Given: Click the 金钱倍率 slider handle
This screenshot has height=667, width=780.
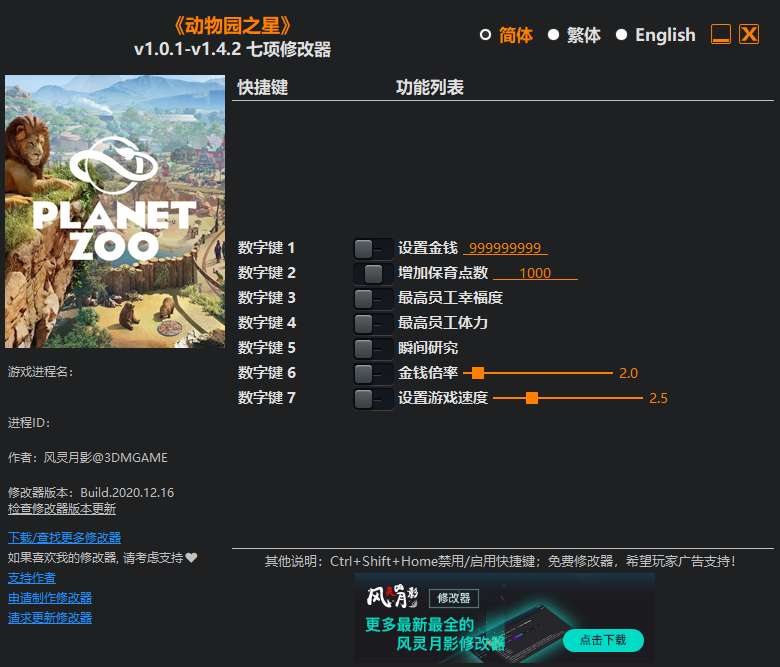Looking at the screenshot, I should 478,373.
